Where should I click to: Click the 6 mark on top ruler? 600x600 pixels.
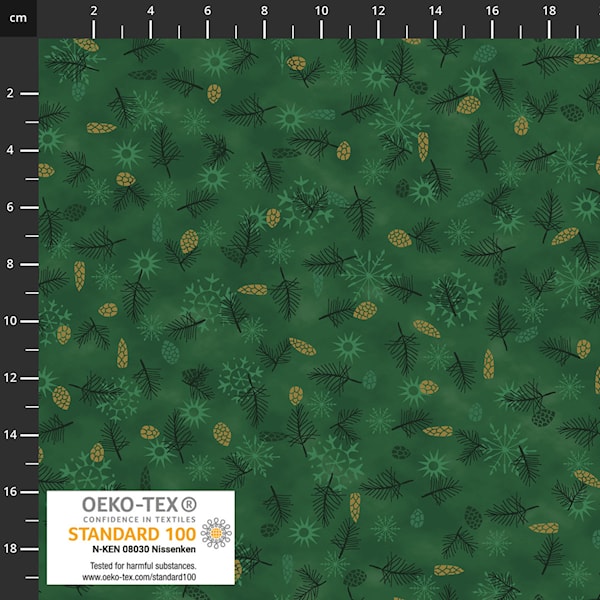(x=208, y=10)
